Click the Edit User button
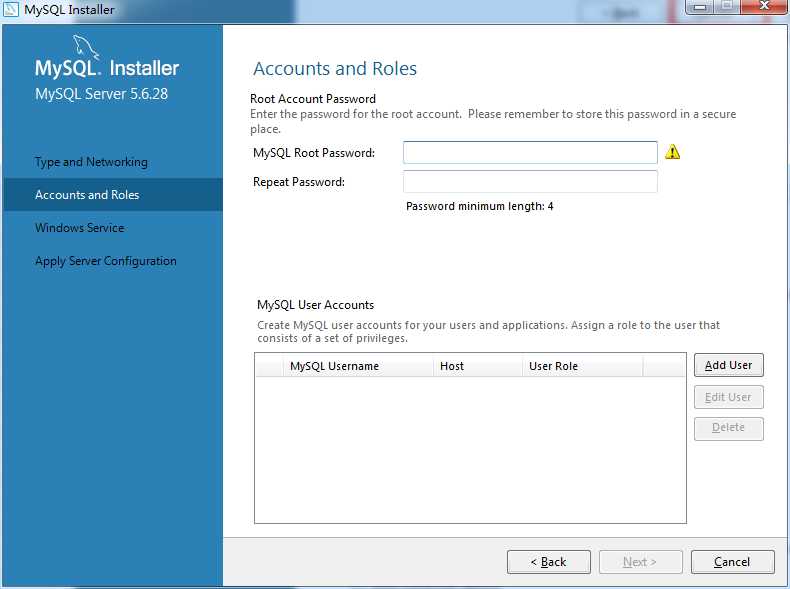Viewport: 790px width, 589px height. (x=729, y=397)
